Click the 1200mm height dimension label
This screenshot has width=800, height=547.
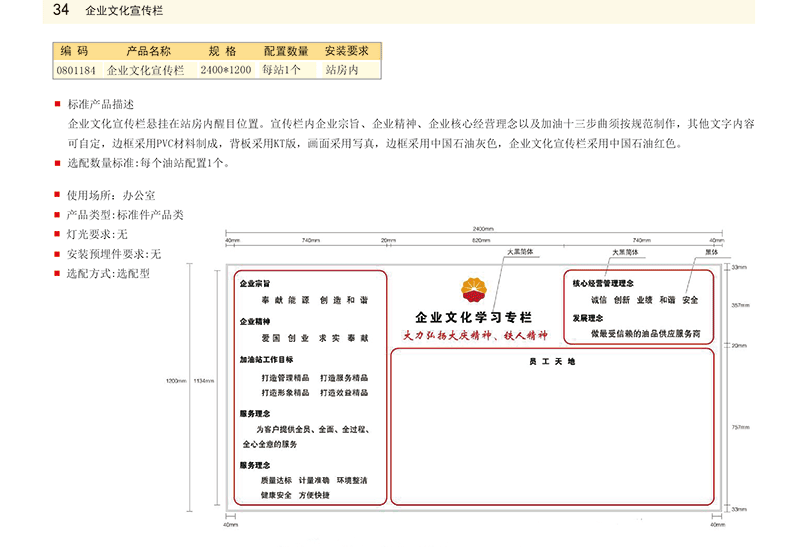click(x=176, y=381)
